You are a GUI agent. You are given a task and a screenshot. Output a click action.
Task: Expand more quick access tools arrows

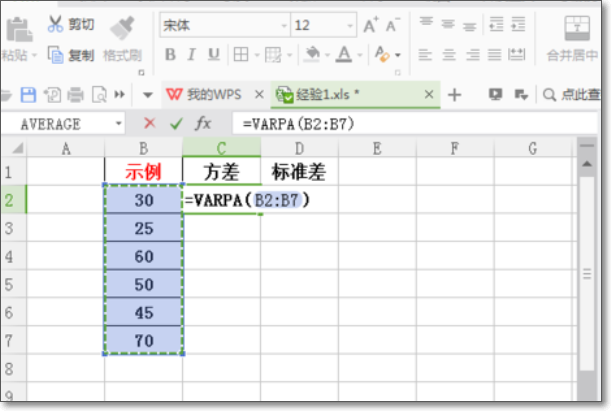120,95
